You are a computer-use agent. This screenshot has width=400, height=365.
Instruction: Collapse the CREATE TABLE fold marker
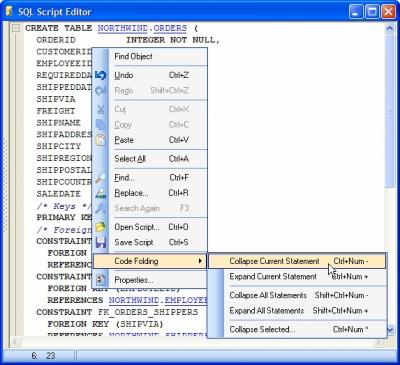click(15, 28)
